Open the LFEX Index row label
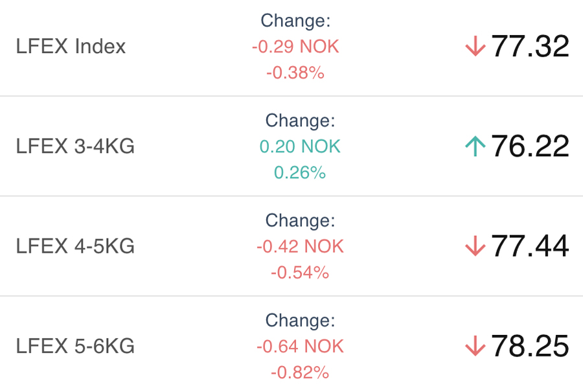583x392 pixels. pos(71,47)
